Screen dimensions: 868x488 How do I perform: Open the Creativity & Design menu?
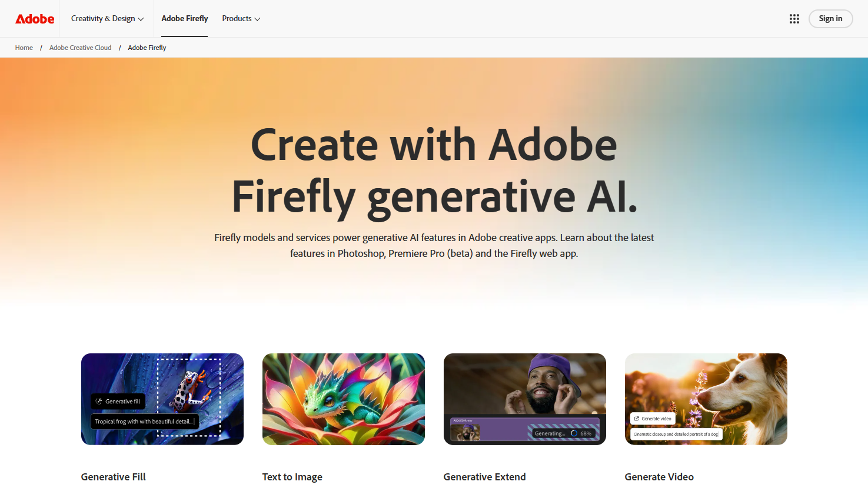107,19
